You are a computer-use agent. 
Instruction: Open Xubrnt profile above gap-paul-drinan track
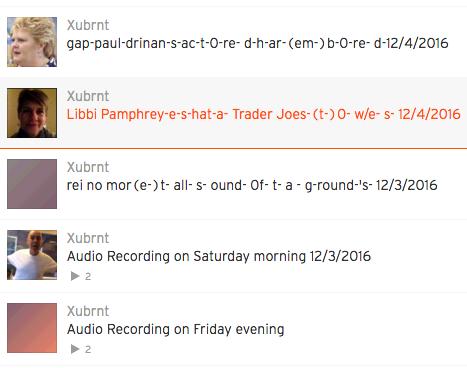tap(88, 25)
